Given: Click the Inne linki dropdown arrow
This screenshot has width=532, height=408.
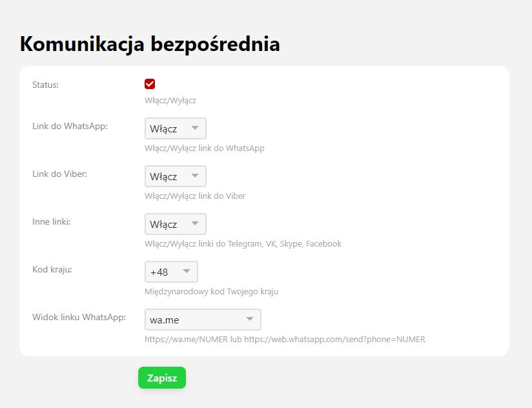Looking at the screenshot, I should pyautogui.click(x=195, y=224).
